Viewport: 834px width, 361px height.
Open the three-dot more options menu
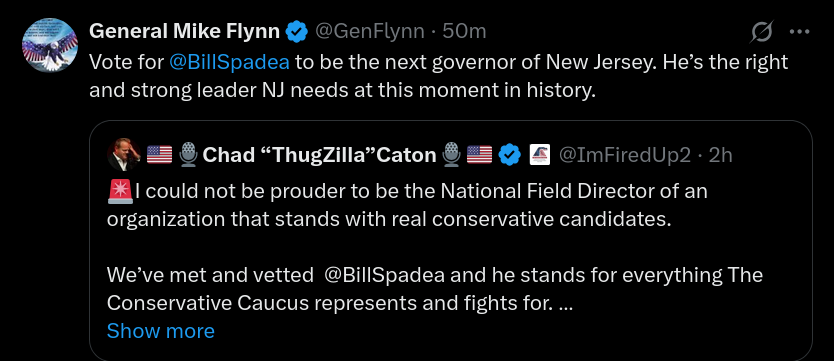pyautogui.click(x=799, y=32)
